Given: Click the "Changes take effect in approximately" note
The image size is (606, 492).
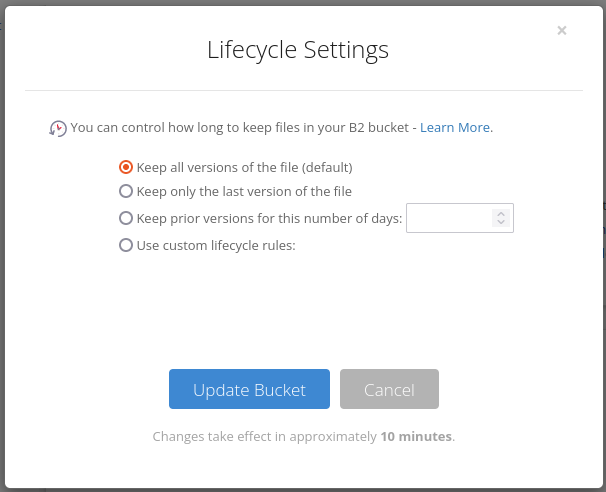Looking at the screenshot, I should pyautogui.click(x=264, y=437).
